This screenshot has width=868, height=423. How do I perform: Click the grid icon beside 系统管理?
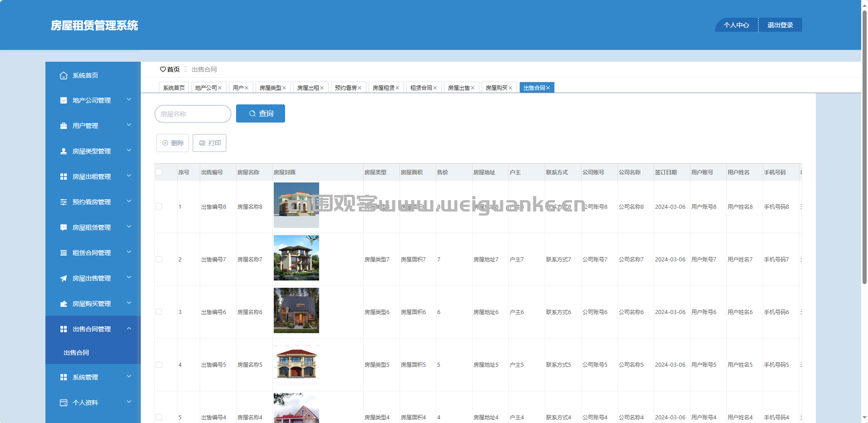click(x=64, y=377)
